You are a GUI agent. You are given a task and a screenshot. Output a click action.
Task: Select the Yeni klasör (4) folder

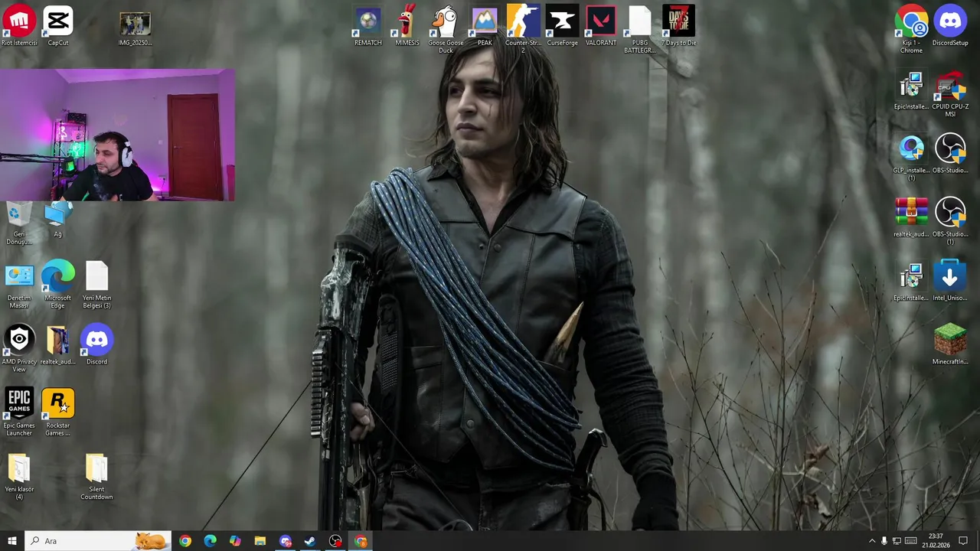(19, 477)
